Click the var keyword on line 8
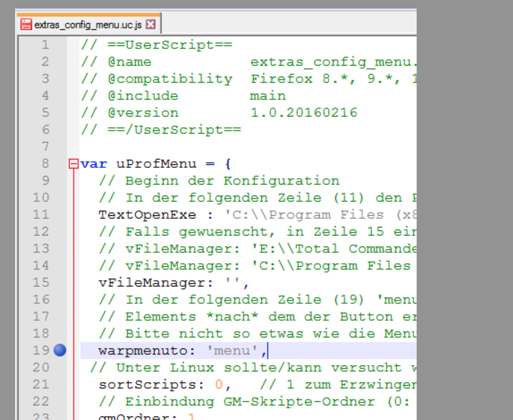The height and width of the screenshot is (420, 513). point(93,164)
